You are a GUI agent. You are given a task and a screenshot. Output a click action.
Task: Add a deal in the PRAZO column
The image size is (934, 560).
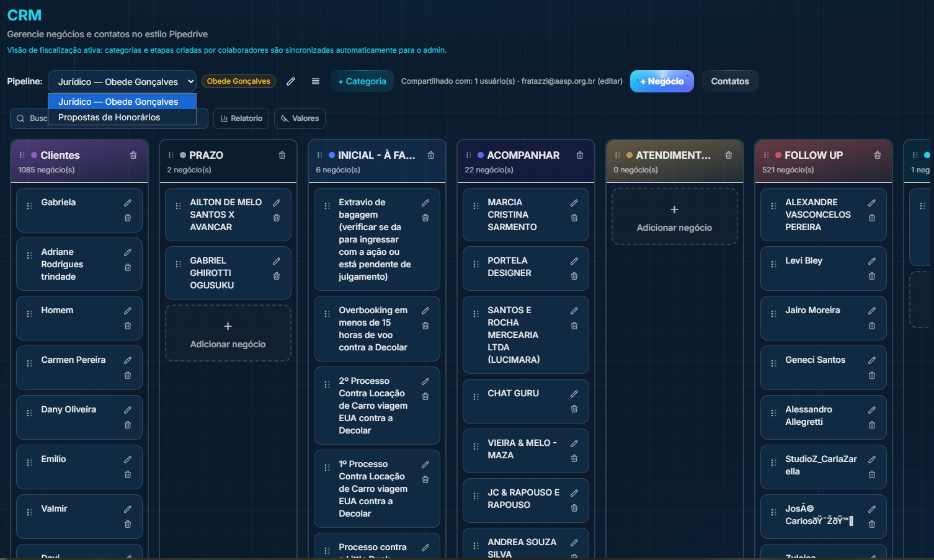pyautogui.click(x=228, y=334)
